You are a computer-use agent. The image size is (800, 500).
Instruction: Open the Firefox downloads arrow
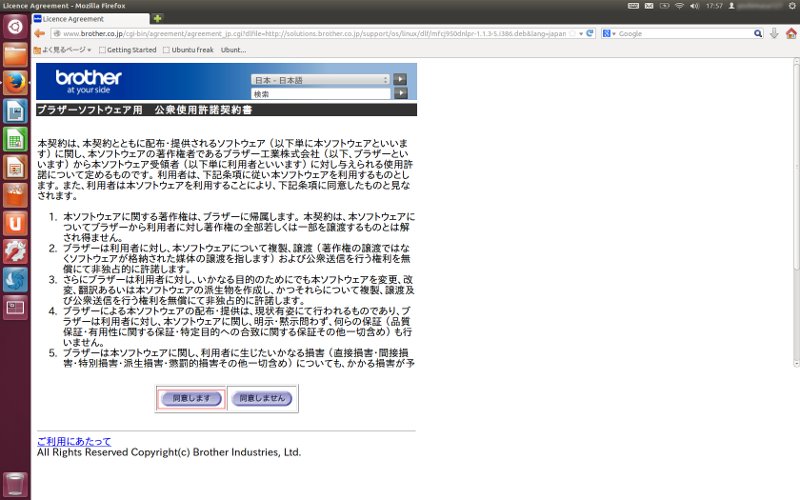pos(774,34)
